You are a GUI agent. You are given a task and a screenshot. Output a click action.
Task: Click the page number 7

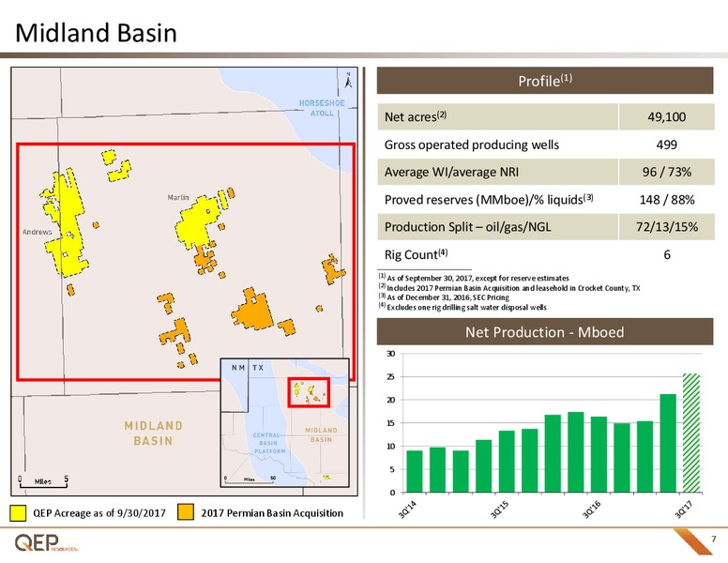(x=714, y=539)
